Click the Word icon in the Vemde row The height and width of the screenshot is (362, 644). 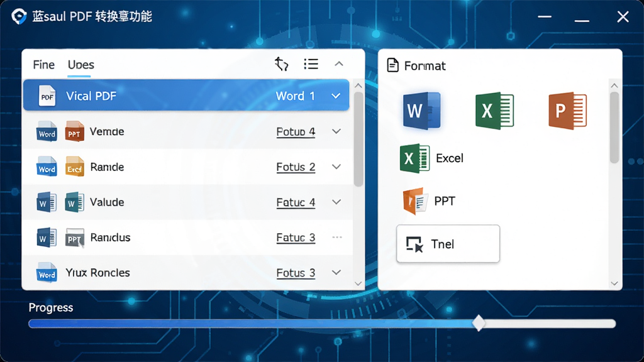coord(47,131)
